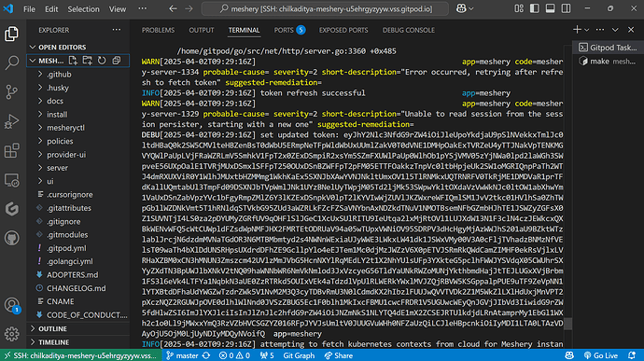644x361 pixels.
Task: Open Extensions view
Action: pyautogui.click(x=12, y=151)
